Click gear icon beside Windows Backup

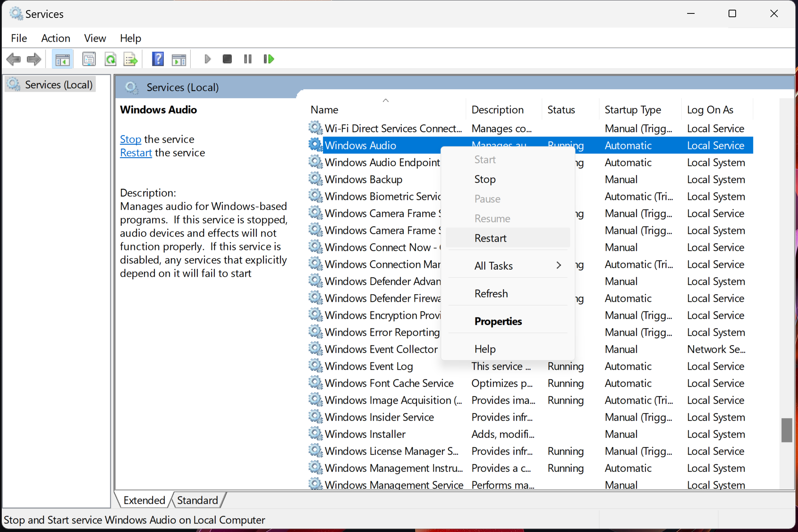(x=316, y=179)
